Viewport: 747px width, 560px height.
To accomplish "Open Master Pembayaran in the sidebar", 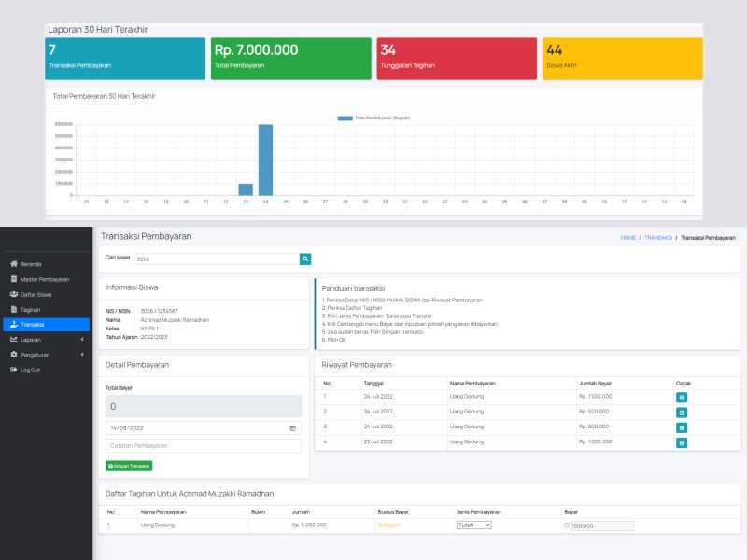I will tap(44, 279).
